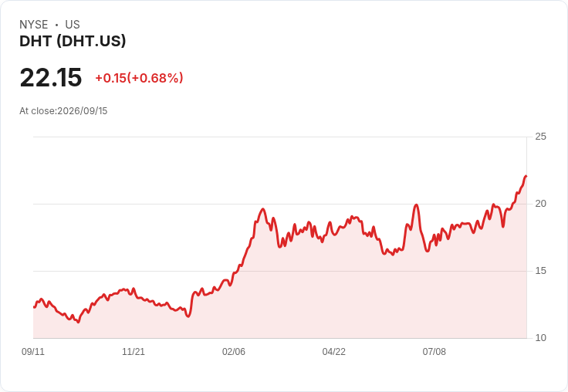This screenshot has width=568, height=392.
Task: Click the lowest dip between 09/11 and 11/21
Action: (x=78, y=322)
